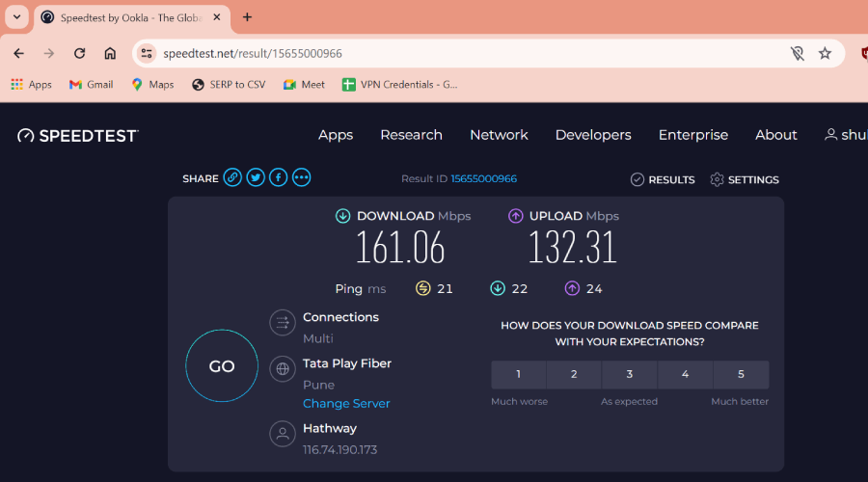868x482 pixels.
Task: Share result on Twitter
Action: tap(256, 177)
